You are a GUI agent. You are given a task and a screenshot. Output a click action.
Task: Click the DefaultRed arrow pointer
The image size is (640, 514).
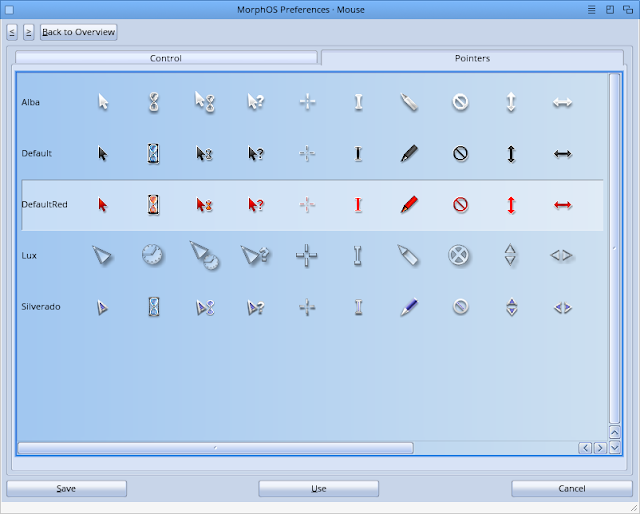[103, 205]
